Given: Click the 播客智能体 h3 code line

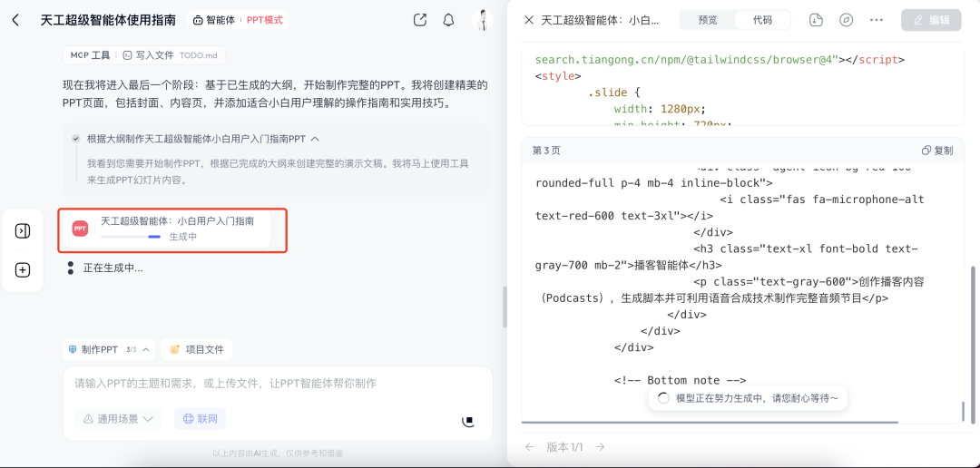Looking at the screenshot, I should pos(725,257).
